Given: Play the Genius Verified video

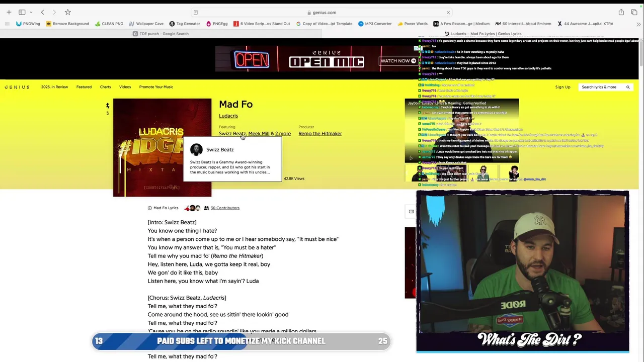Looking at the screenshot, I should [411, 158].
